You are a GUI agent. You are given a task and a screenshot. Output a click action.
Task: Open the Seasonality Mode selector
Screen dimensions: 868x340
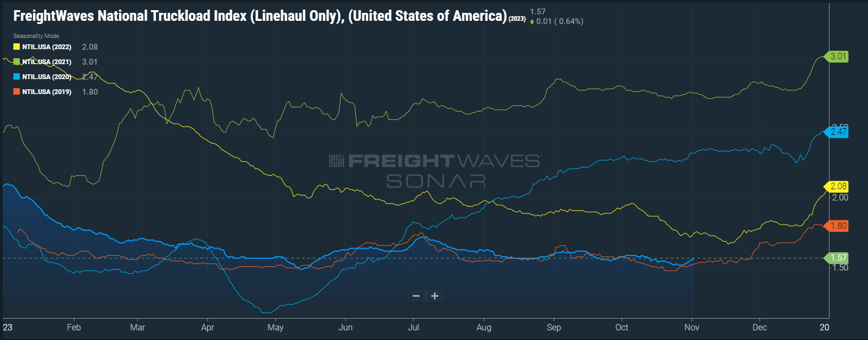pos(36,36)
